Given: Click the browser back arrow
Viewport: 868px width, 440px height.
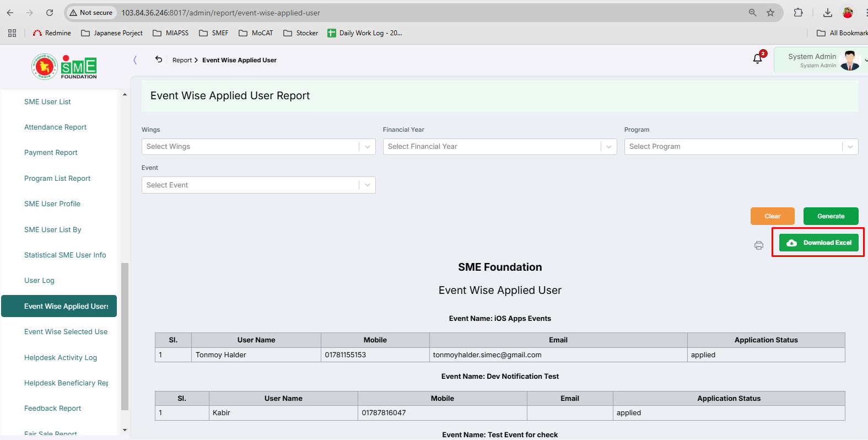Looking at the screenshot, I should pos(10,13).
